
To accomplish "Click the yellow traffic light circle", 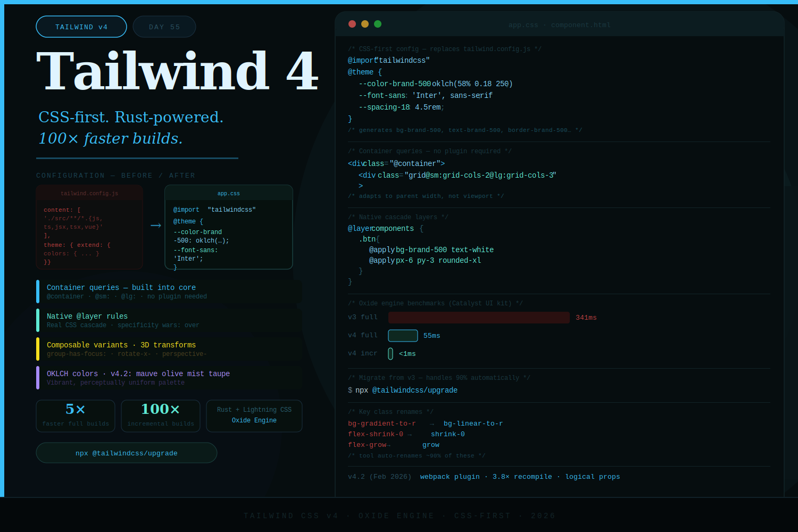I will click(365, 24).
